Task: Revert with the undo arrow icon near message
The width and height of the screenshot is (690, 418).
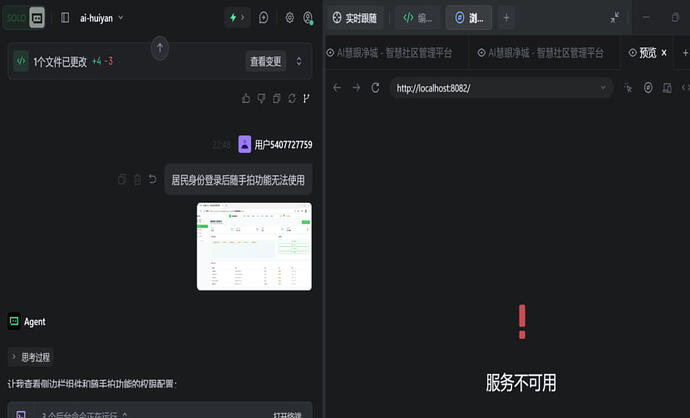Action: pos(153,180)
